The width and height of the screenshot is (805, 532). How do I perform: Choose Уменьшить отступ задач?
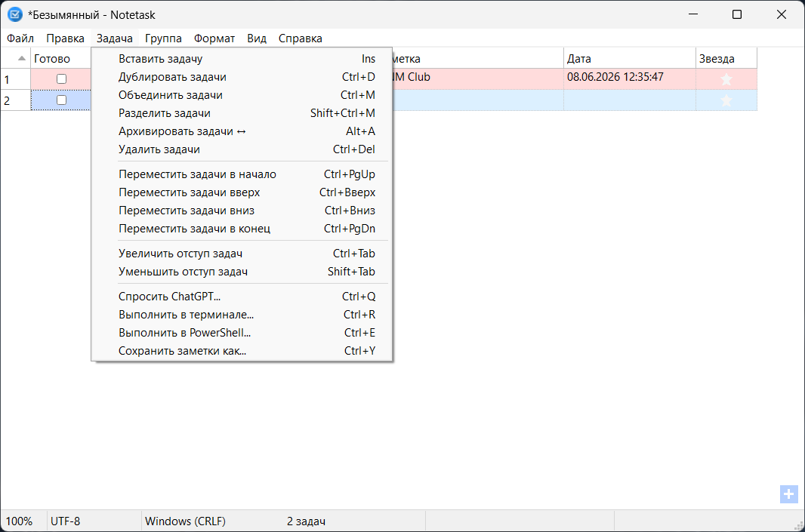click(242, 272)
